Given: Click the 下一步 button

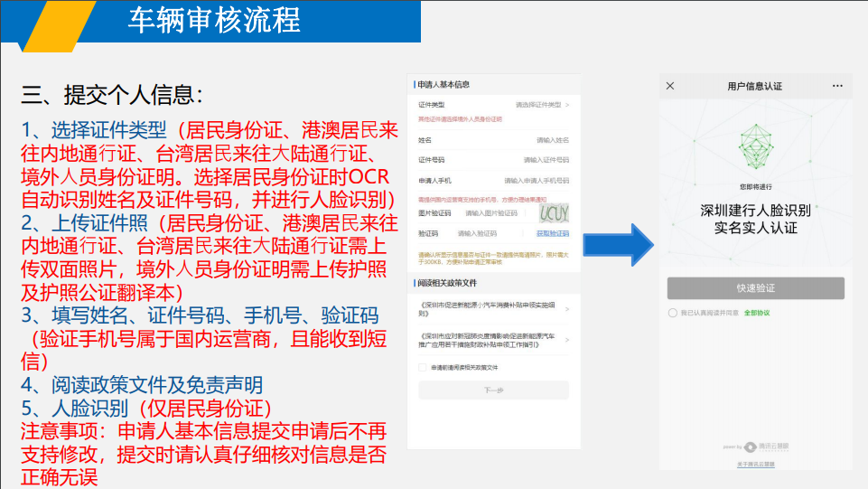Looking at the screenshot, I should tap(493, 390).
